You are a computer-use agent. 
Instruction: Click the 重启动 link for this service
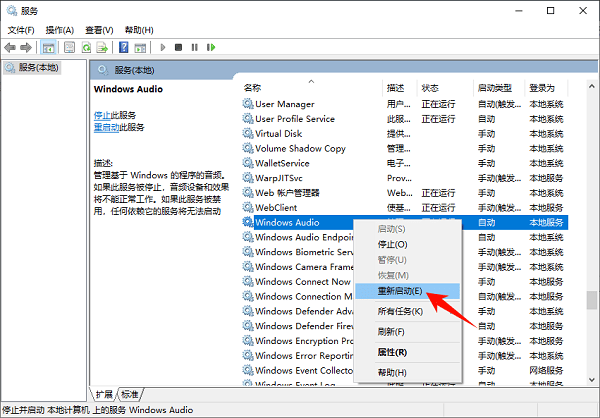(x=106, y=127)
